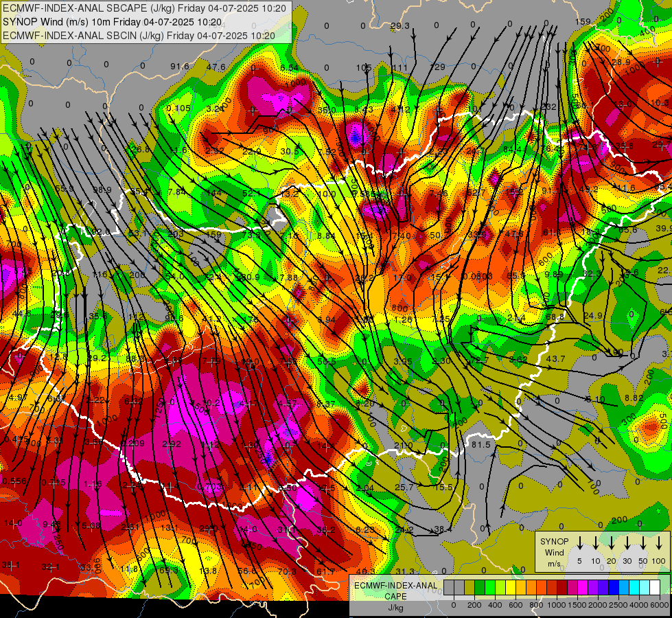Click the 1000 tick on CAPE legend
Image resolution: width=672 pixels, height=618 pixels.
pyautogui.click(x=557, y=605)
